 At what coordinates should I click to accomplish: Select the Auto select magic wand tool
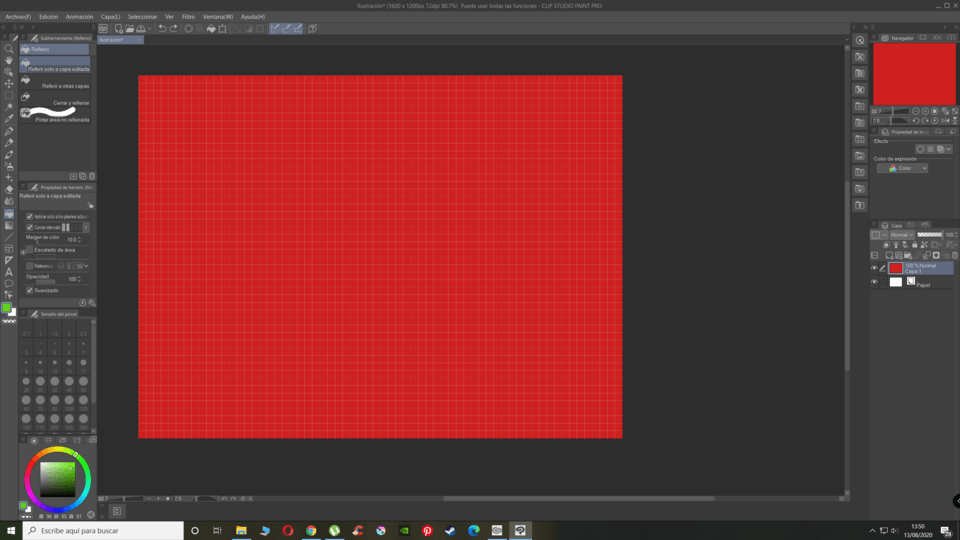[9, 107]
